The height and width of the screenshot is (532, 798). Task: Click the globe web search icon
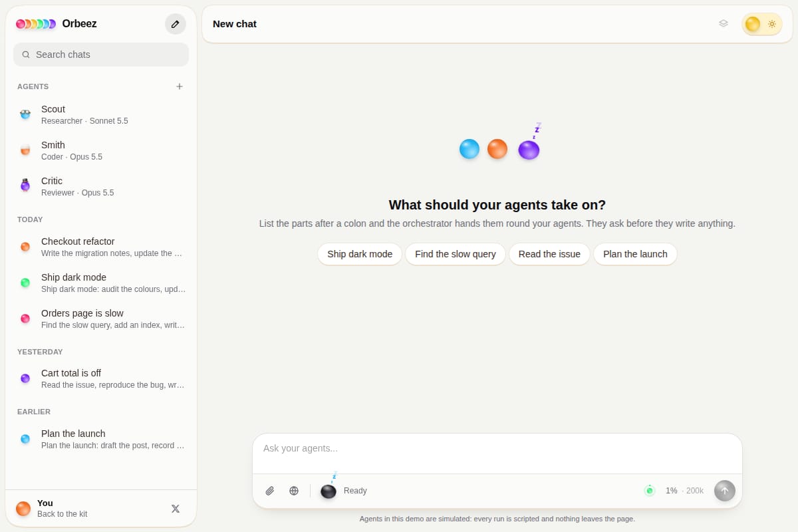[x=294, y=491]
